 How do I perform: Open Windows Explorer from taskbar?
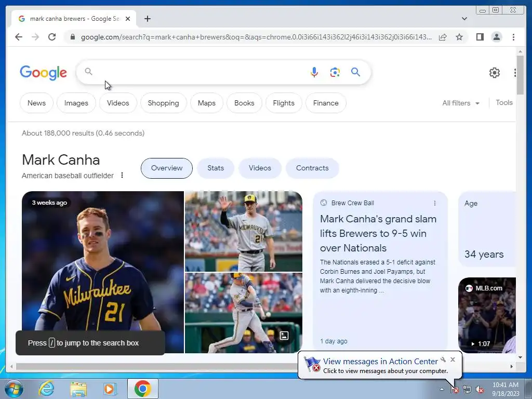coord(78,389)
